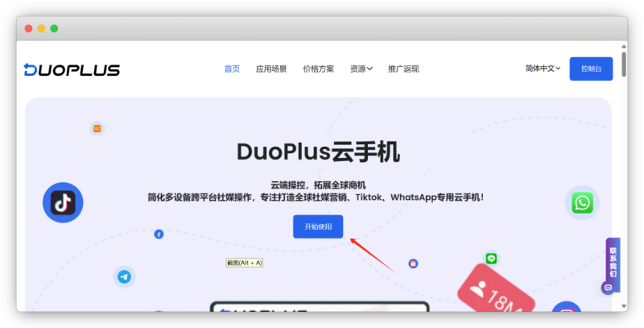Click the small orange icon top left

97,129
